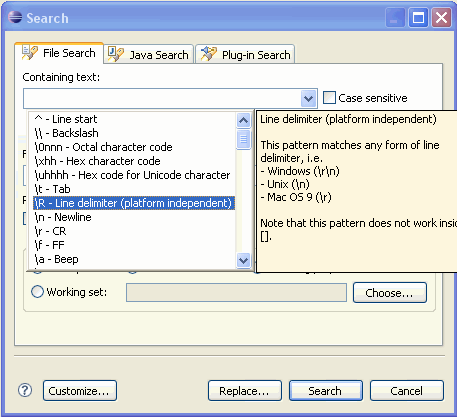
Task: Click the Search button
Action: pos(326,391)
